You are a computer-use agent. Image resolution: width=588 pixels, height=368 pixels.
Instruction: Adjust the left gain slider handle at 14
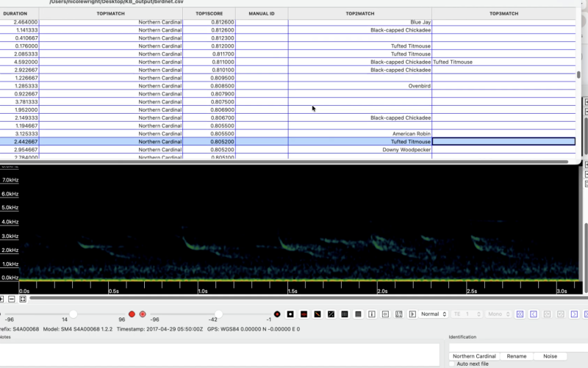pos(73,314)
